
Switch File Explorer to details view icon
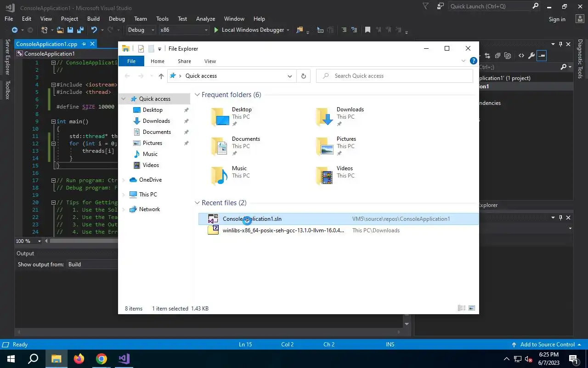(461, 308)
